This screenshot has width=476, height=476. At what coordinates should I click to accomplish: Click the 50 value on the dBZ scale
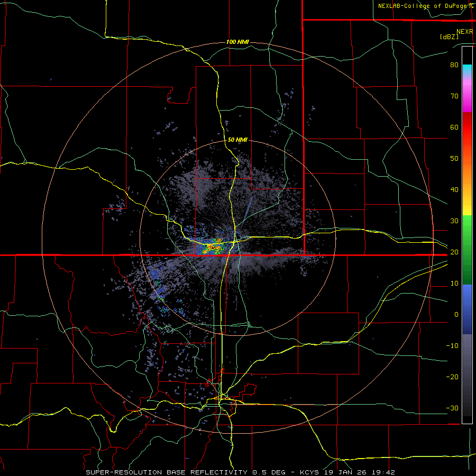454,159
